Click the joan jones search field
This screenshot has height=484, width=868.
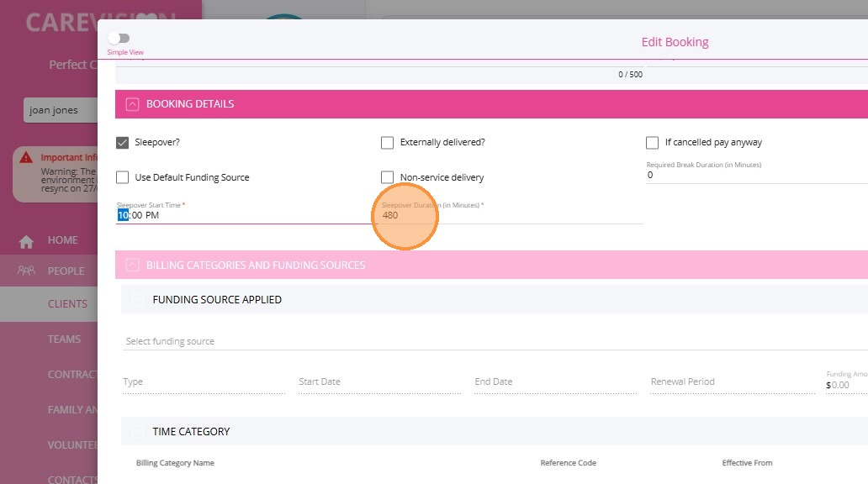click(59, 110)
